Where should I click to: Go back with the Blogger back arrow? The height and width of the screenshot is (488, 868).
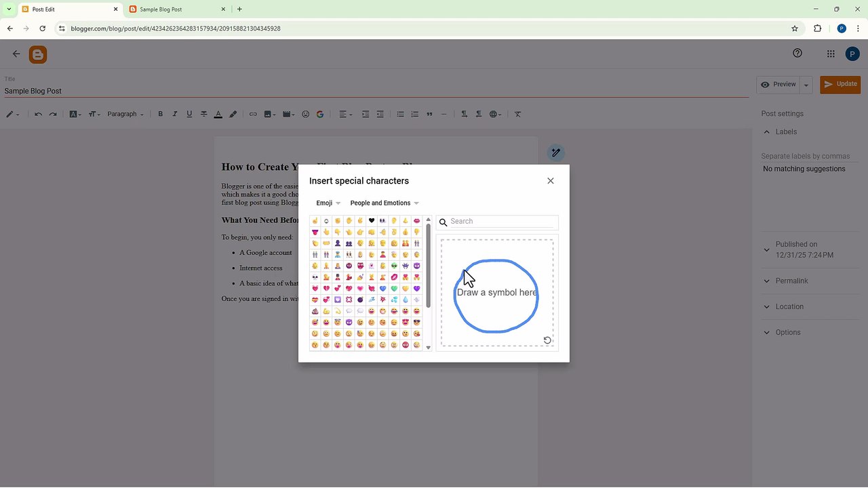pyautogui.click(x=16, y=54)
